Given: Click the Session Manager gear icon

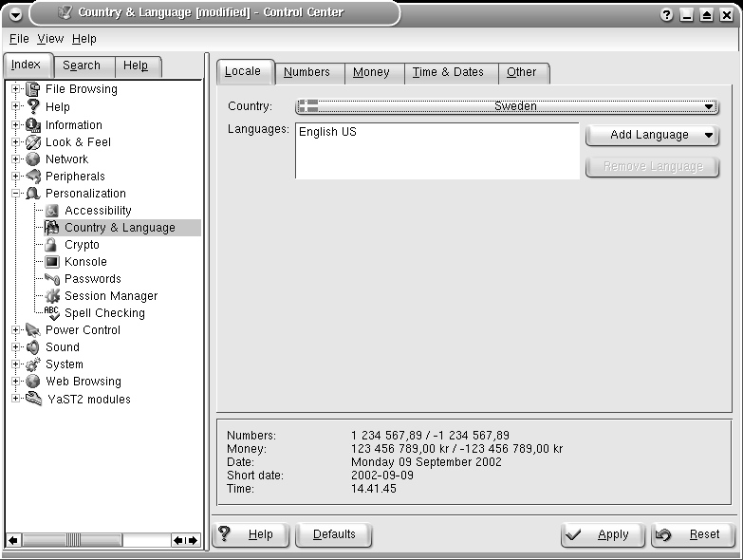Looking at the screenshot, I should click(52, 295).
